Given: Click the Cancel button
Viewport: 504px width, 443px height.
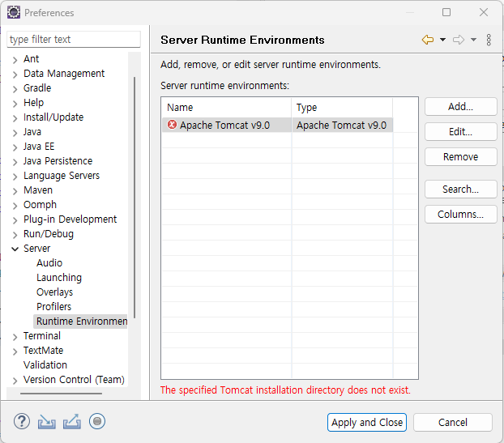Looking at the screenshot, I should 453,422.
